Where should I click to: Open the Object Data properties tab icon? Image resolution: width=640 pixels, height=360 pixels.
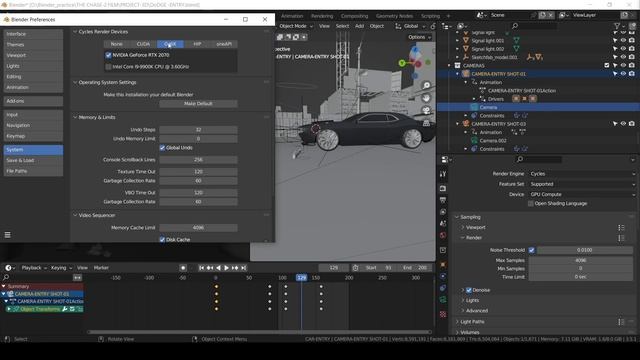[x=443, y=300]
